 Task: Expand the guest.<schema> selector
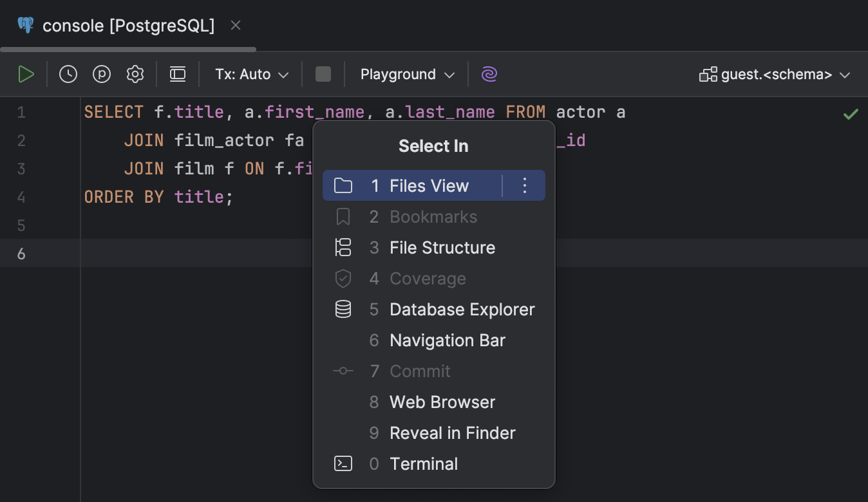(x=775, y=75)
